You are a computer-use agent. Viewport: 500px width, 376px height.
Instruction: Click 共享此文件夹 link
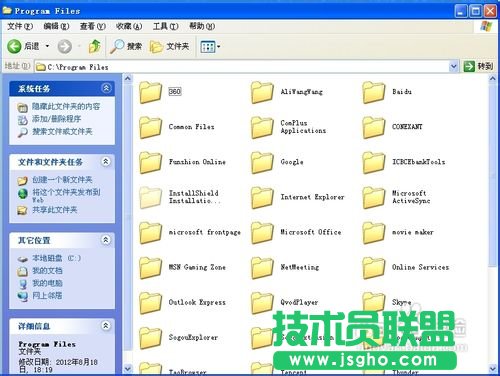55,210
